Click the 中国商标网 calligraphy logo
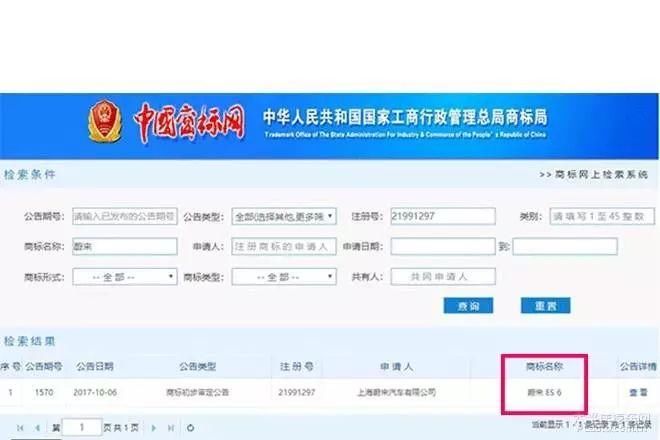This screenshot has height=440, width=660. click(x=189, y=122)
